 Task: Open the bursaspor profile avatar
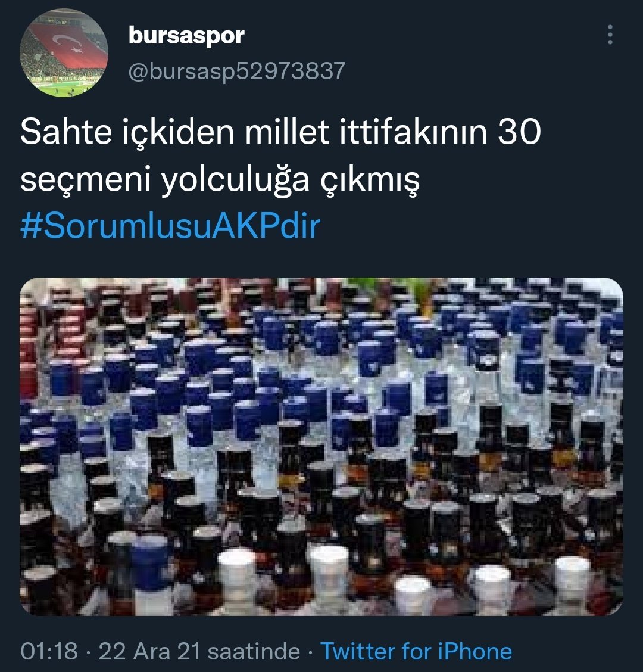[x=64, y=53]
